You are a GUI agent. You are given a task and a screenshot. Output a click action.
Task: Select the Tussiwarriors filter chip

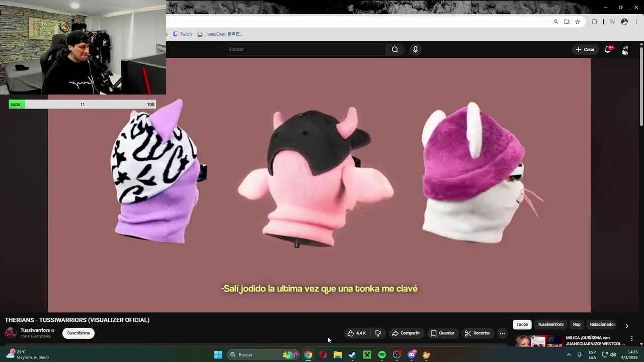(x=550, y=324)
